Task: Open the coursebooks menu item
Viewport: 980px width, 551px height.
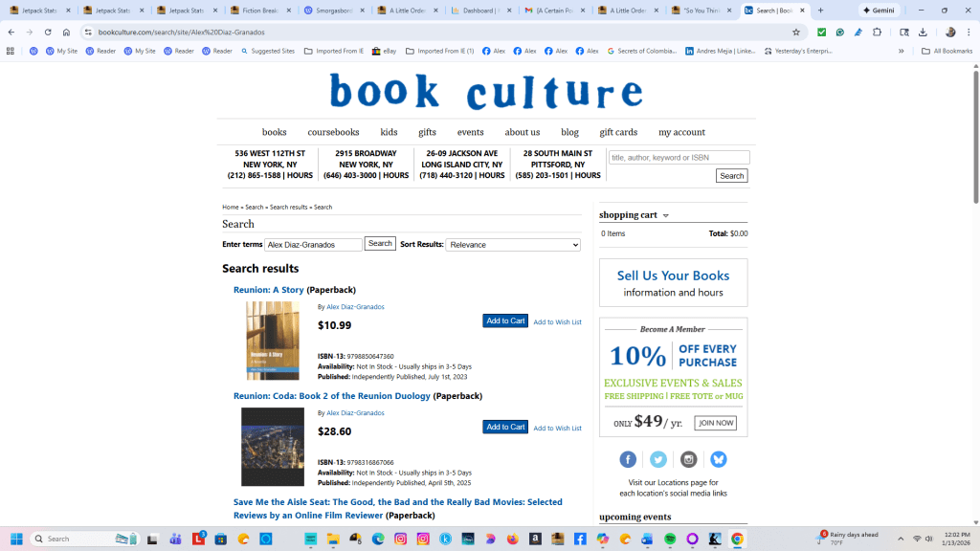Action: point(333,132)
